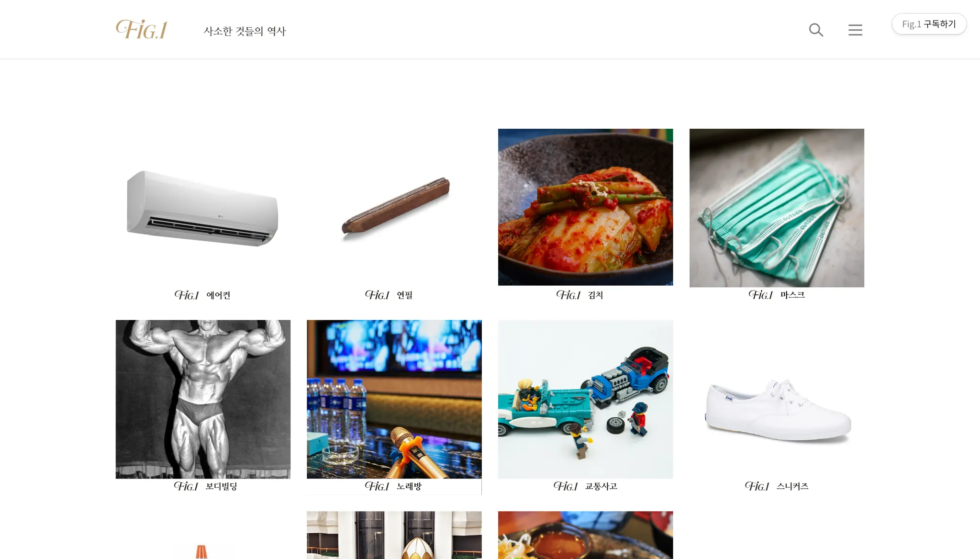Click the 사소한 것들의 역사 tagline
This screenshot has height=559, width=980.
coord(245,31)
